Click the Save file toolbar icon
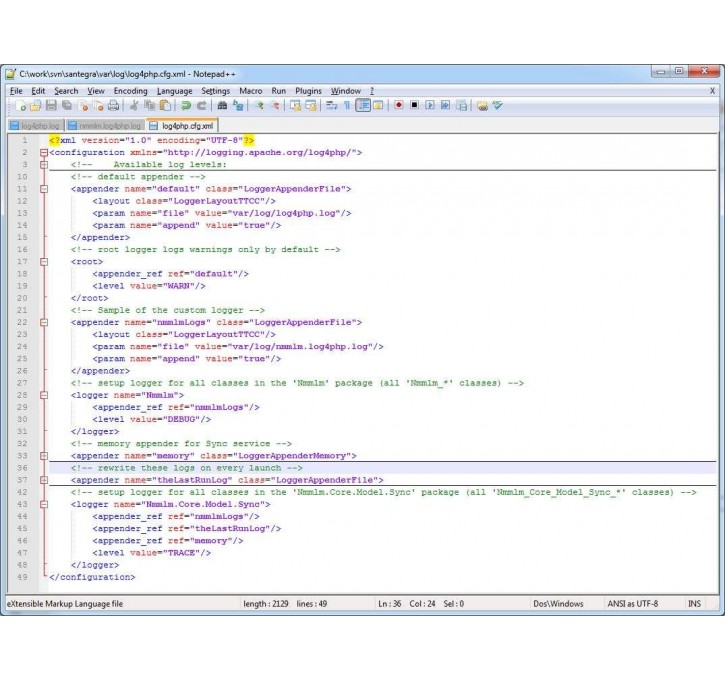Viewport: 725px width, 680px height. 51,105
